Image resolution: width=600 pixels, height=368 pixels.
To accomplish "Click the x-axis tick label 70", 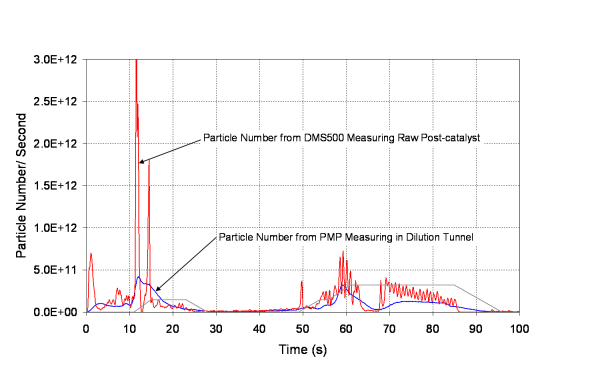I will click(x=389, y=329).
